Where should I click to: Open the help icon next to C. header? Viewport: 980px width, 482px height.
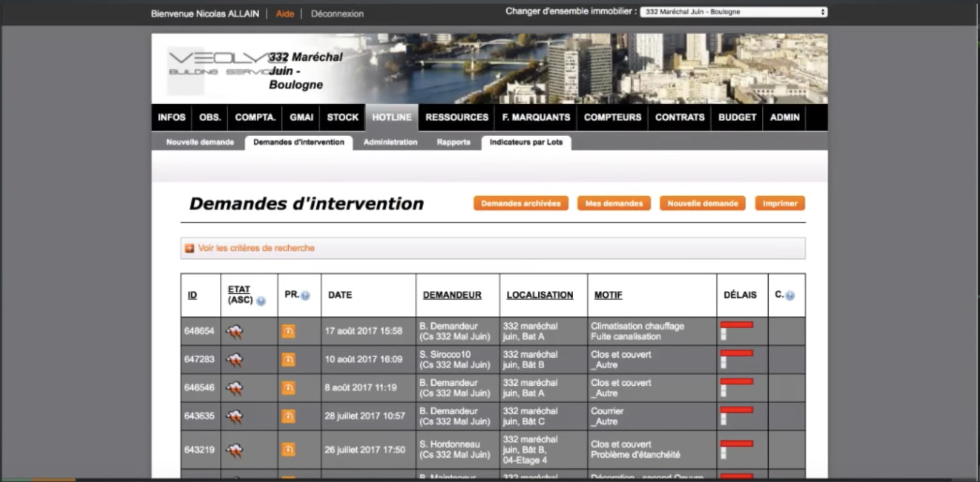tap(790, 295)
